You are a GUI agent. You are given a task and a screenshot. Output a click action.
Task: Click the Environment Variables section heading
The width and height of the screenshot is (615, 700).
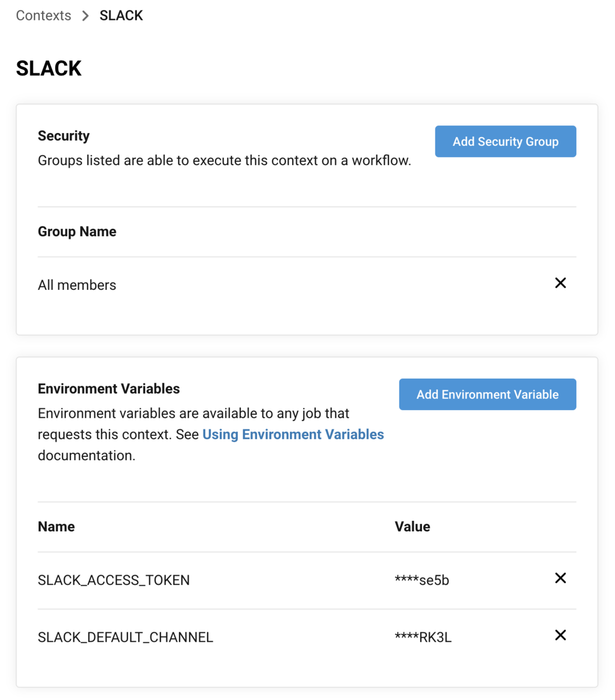pos(109,389)
